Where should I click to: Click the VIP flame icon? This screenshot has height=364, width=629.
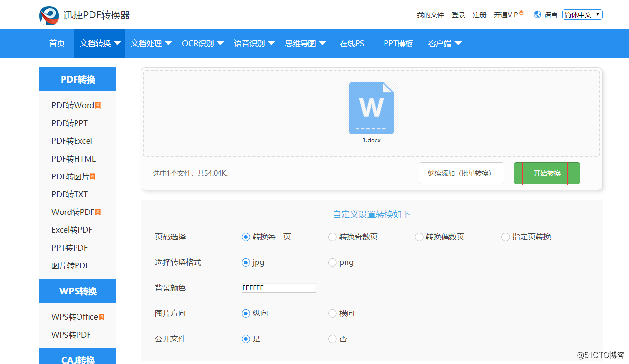point(521,13)
